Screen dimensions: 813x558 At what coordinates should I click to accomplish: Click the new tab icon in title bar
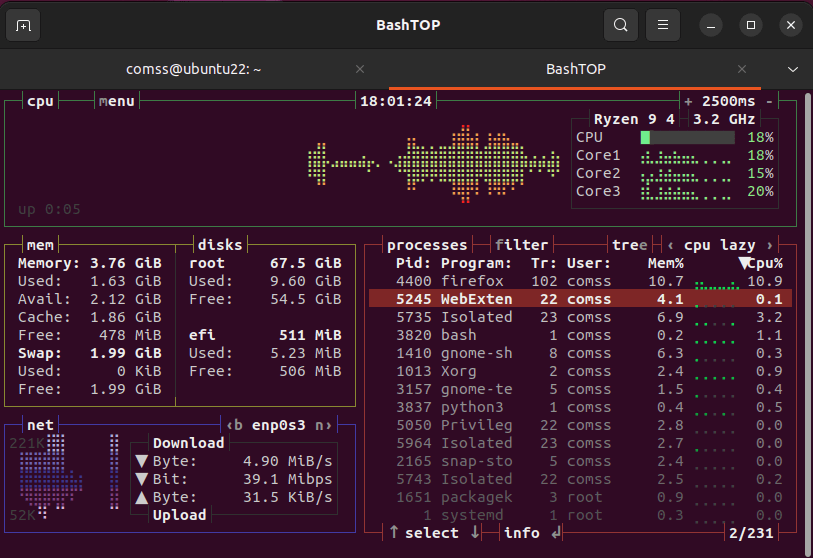click(x=24, y=25)
